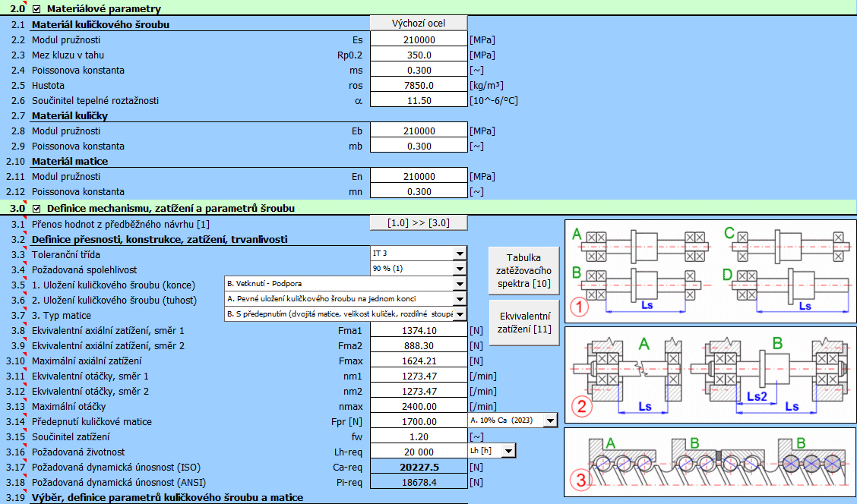Select Poissonova konstanta mb field
Image resolution: width=857 pixels, height=504 pixels.
419,146
